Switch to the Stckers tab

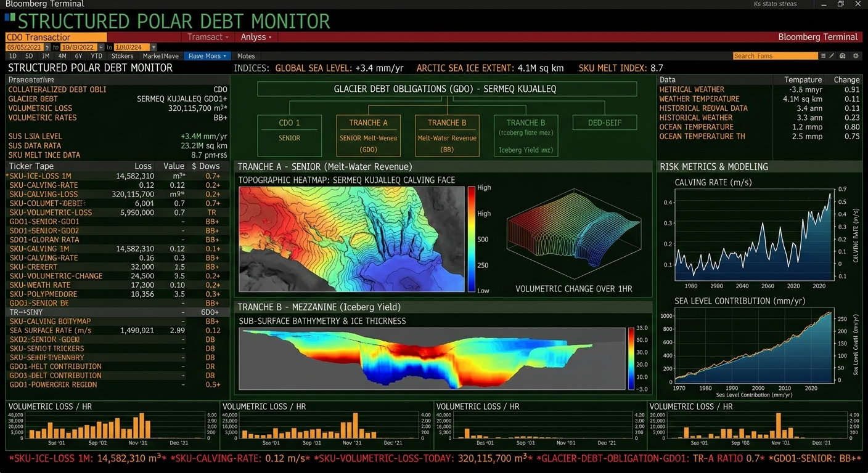[x=123, y=56]
